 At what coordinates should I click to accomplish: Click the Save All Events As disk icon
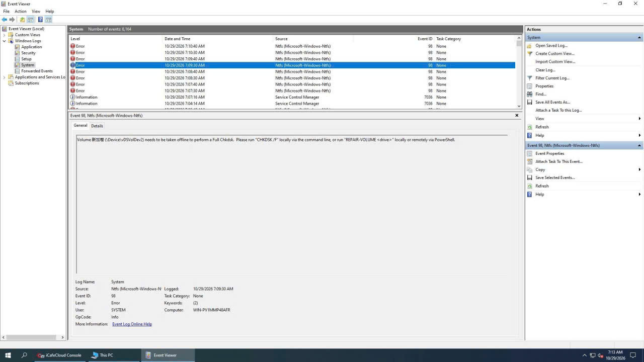click(529, 102)
